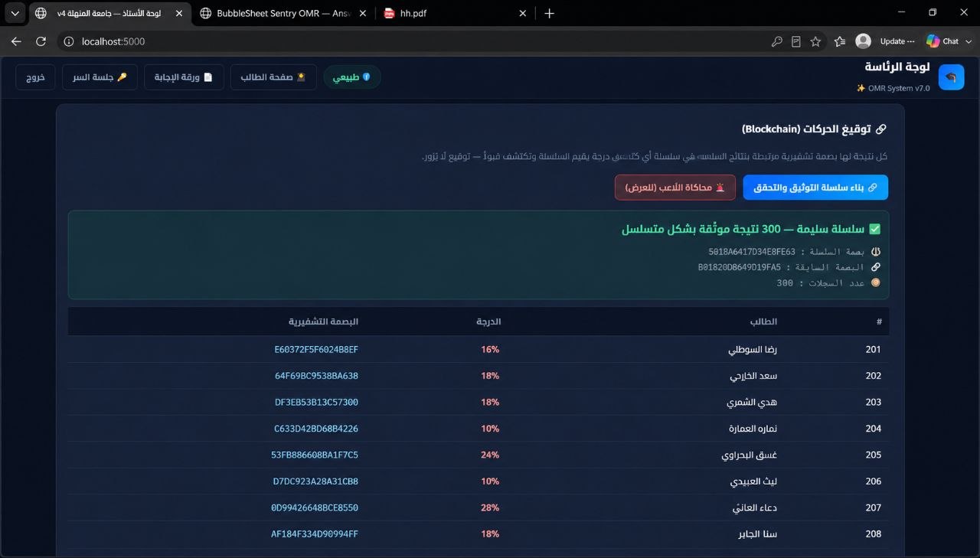Select student name رضا السوطلي

click(x=753, y=350)
